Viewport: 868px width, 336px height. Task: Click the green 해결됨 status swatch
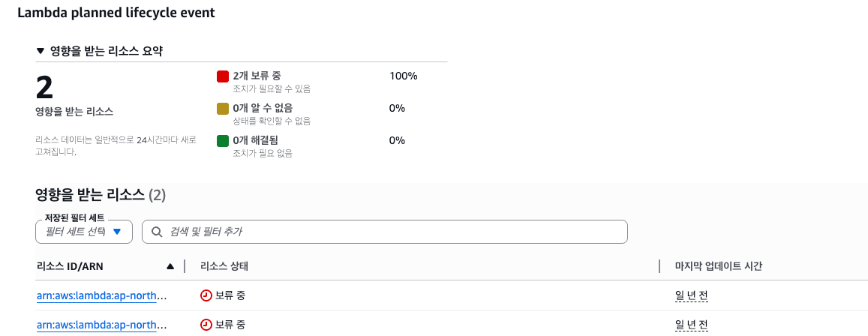coord(223,141)
